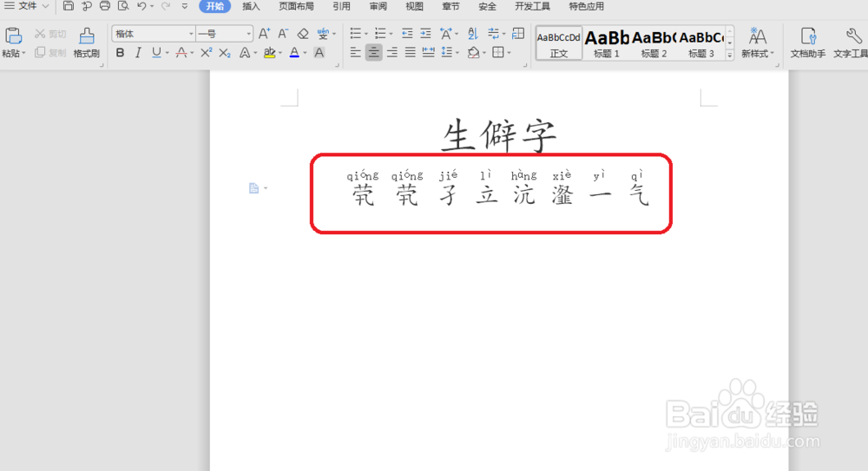Expand the borders dropdown arrow
Screen dimensions: 868x471
510,53
